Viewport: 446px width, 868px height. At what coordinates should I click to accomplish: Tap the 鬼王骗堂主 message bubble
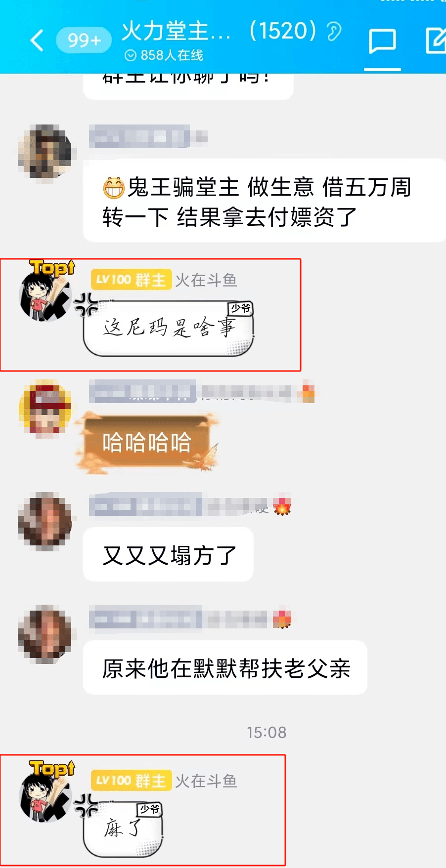tap(265, 201)
